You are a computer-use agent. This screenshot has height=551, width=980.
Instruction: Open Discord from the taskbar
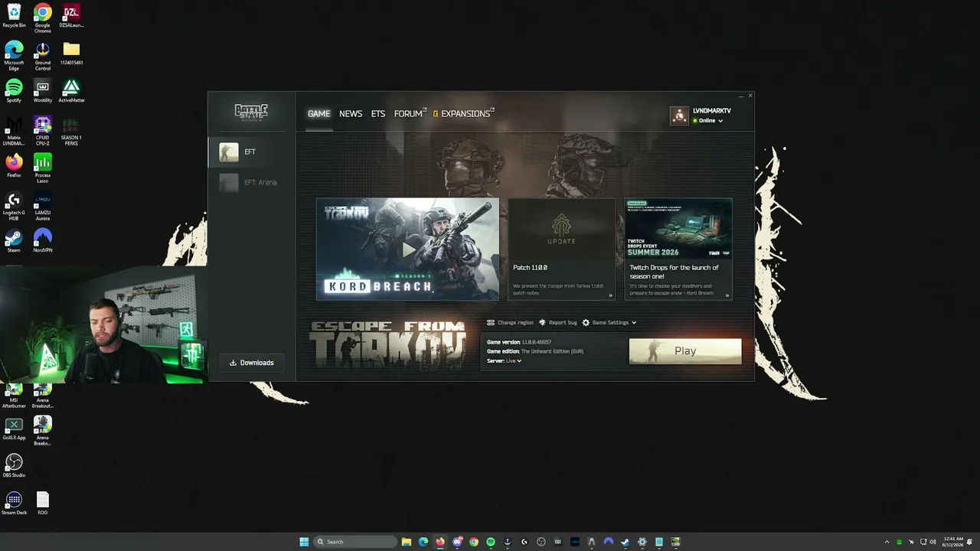(457, 542)
